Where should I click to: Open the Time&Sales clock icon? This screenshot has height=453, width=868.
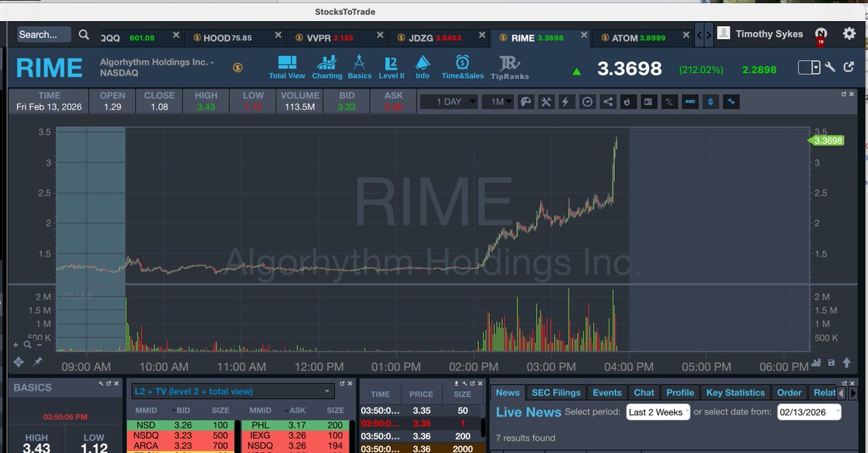[x=463, y=66]
